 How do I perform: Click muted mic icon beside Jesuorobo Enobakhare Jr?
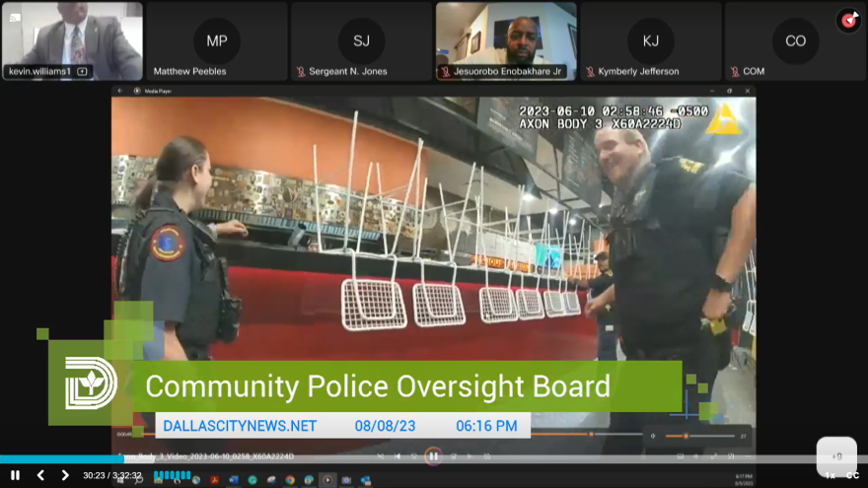(446, 71)
